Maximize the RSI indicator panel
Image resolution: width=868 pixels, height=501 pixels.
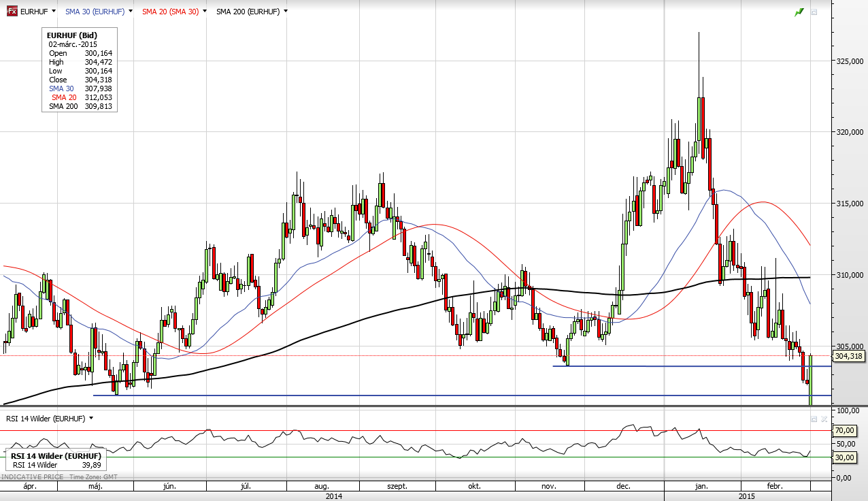814,419
